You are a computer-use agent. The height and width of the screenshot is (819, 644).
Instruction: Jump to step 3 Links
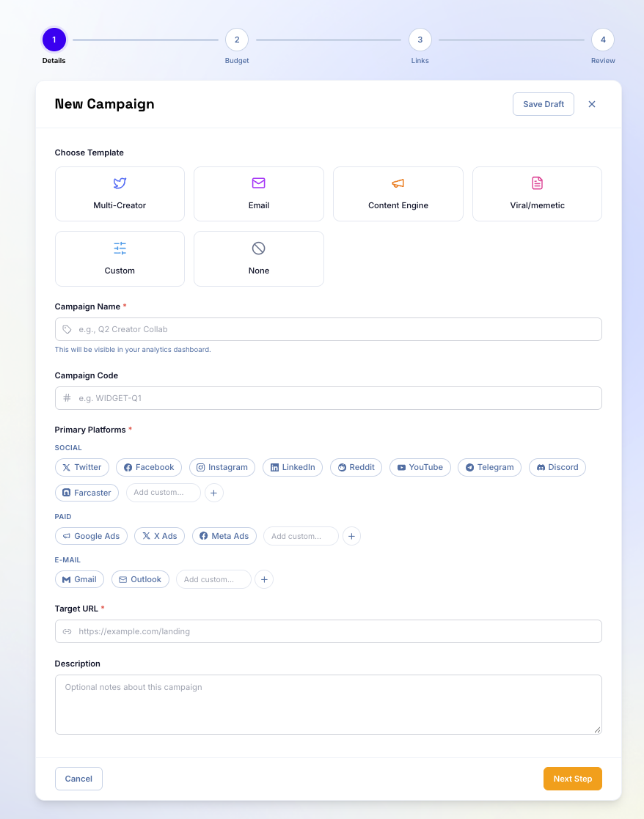420,40
